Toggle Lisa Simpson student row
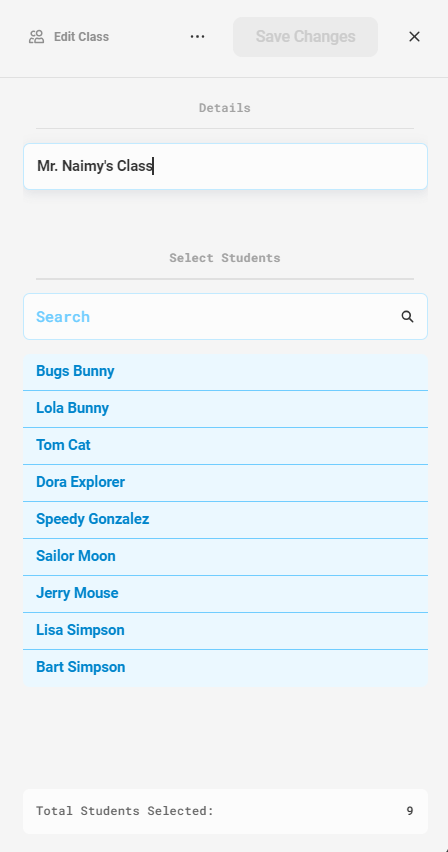 pos(225,630)
